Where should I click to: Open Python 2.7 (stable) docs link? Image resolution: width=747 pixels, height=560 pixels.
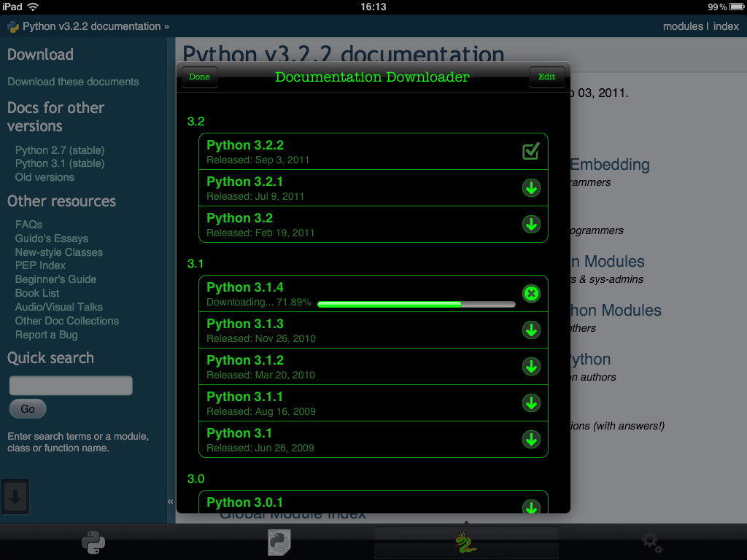(x=60, y=150)
